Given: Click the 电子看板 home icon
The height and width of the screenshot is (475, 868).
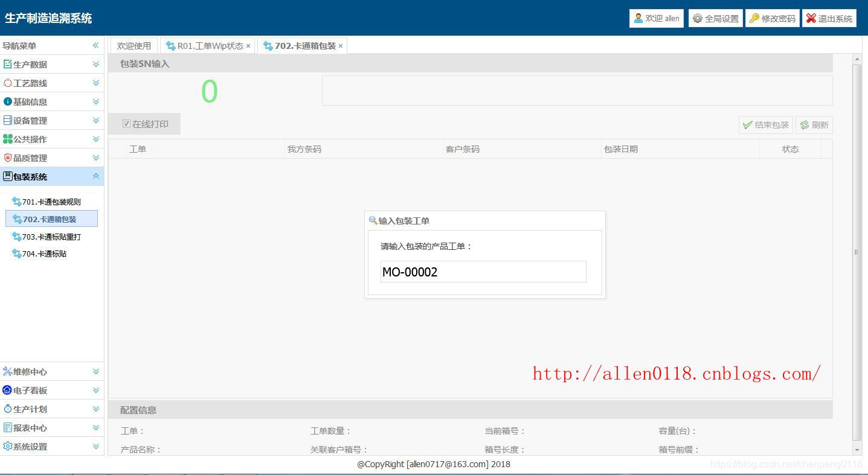Looking at the screenshot, I should [x=8, y=390].
